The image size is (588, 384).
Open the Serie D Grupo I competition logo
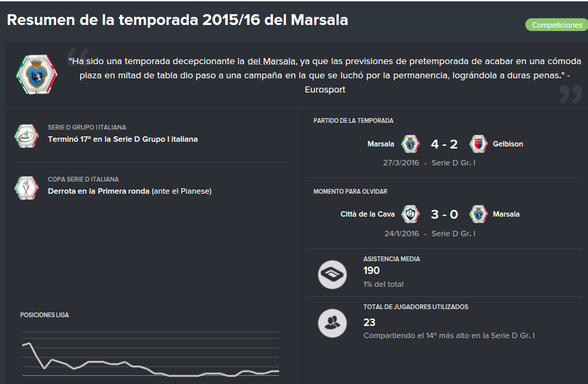pos(26,136)
